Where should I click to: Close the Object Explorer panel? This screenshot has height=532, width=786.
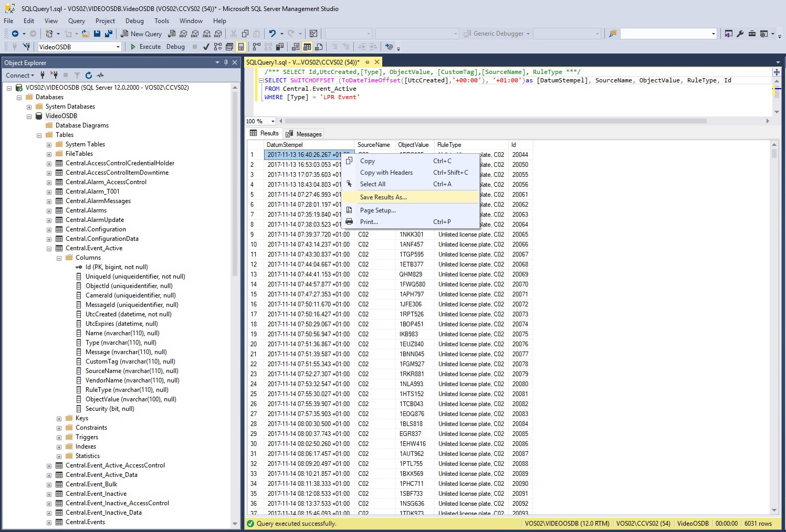pyautogui.click(x=235, y=62)
